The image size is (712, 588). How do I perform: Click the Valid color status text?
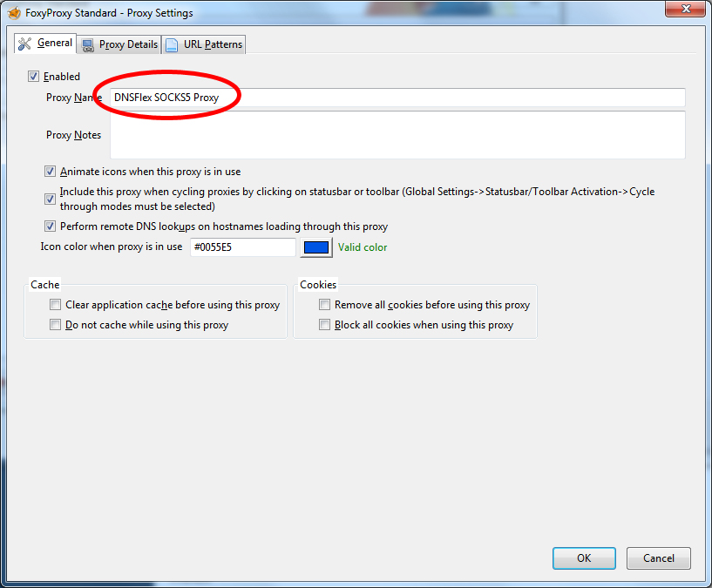(x=363, y=247)
